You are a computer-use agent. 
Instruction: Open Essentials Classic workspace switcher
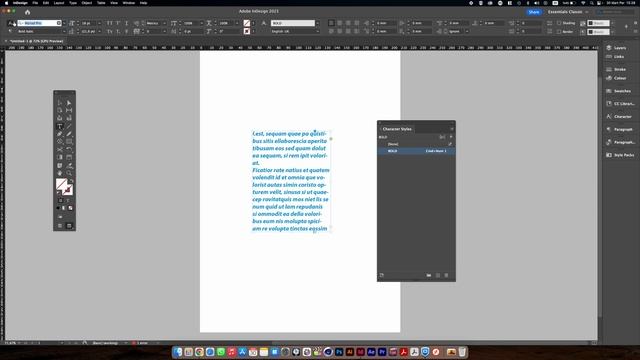point(568,12)
